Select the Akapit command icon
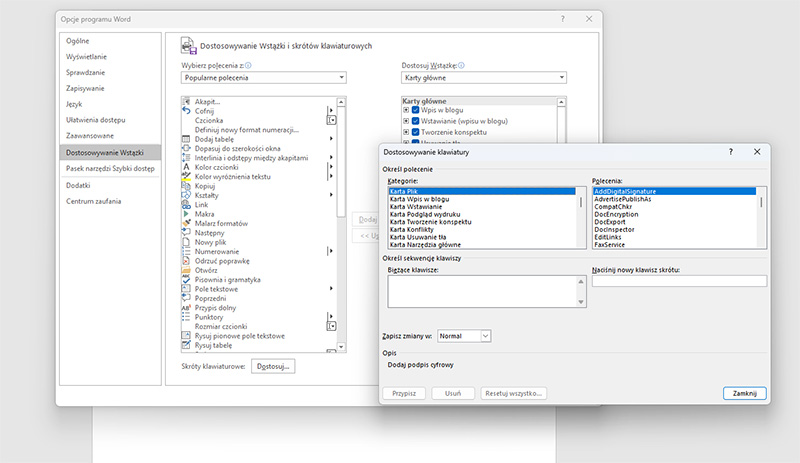The image size is (800, 463). point(186,102)
